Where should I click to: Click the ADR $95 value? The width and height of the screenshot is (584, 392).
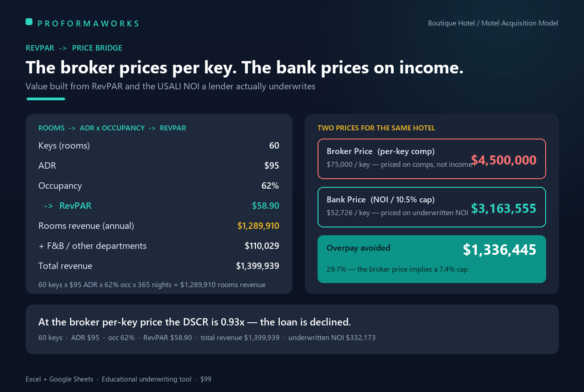click(x=271, y=165)
